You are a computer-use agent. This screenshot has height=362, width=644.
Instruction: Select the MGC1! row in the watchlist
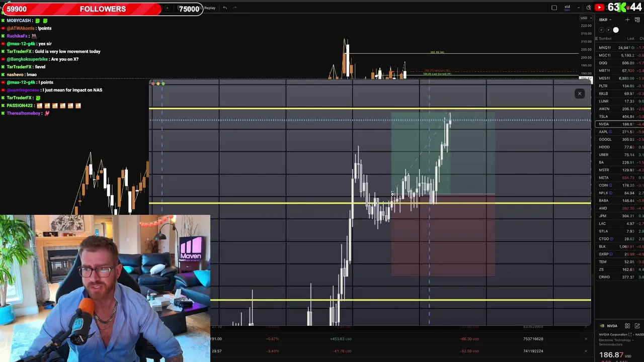[x=620, y=55]
